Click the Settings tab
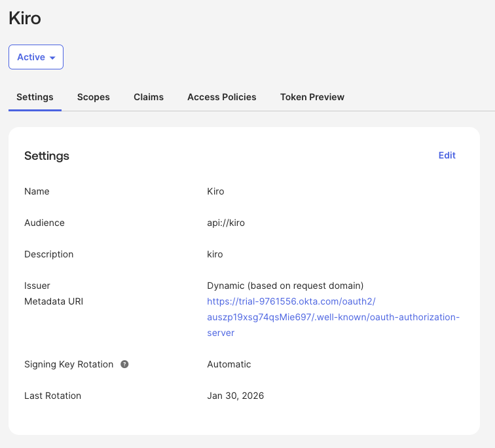 pos(35,97)
